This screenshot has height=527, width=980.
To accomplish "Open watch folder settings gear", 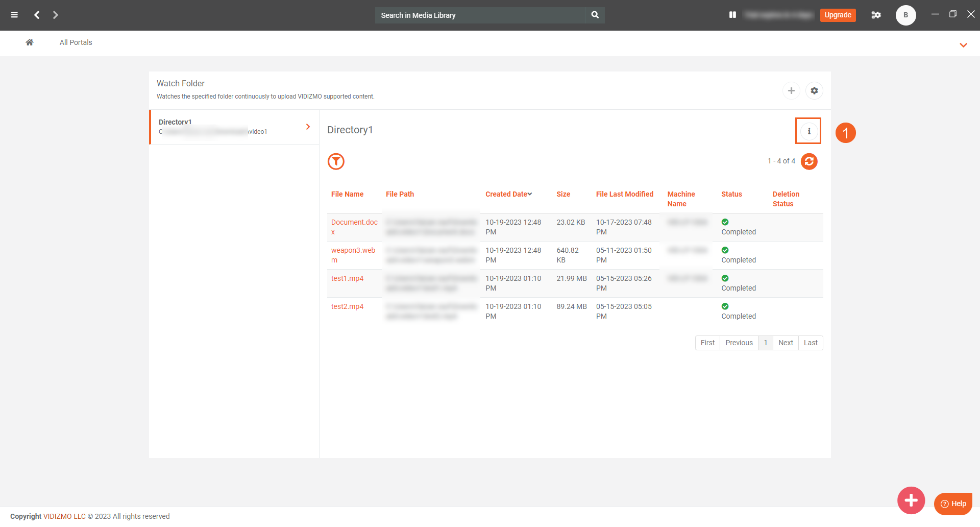I will point(814,90).
